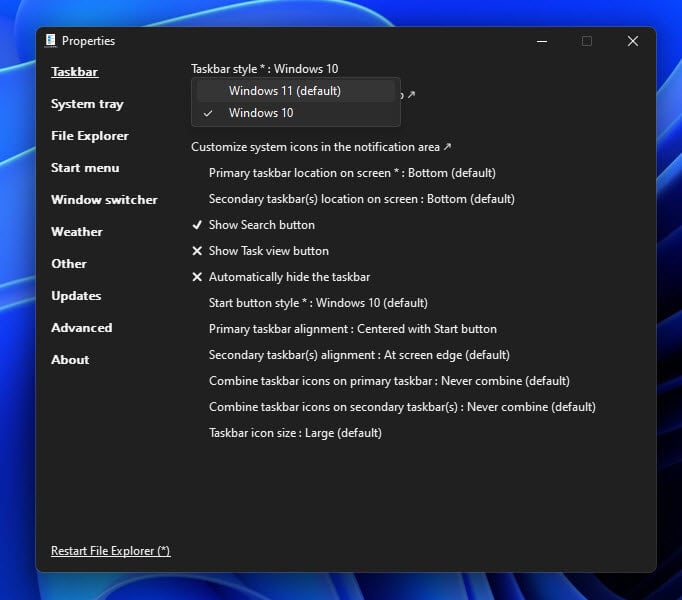Click the checkmark beside Show Search button
This screenshot has width=682, height=600.
pyautogui.click(x=197, y=225)
